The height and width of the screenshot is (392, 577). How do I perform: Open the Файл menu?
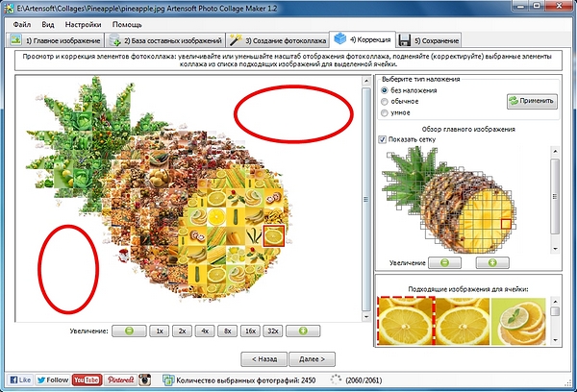tap(22, 25)
